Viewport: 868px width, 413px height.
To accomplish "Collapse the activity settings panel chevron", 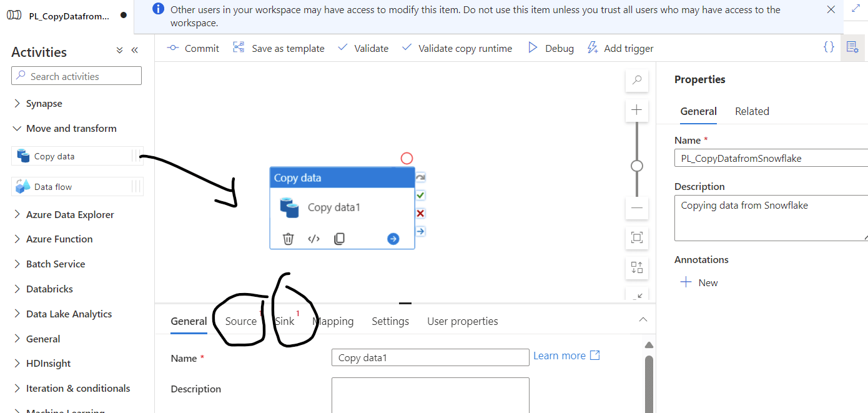I will tap(643, 320).
